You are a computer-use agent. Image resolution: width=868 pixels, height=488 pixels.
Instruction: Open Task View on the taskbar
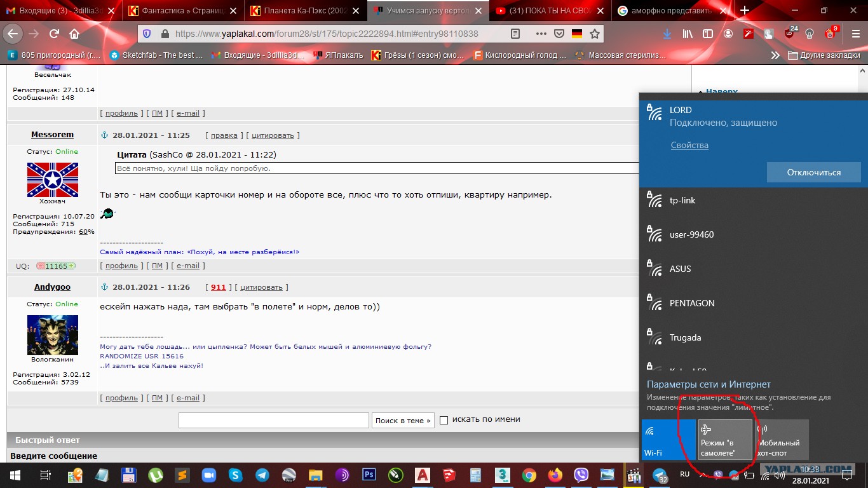45,475
